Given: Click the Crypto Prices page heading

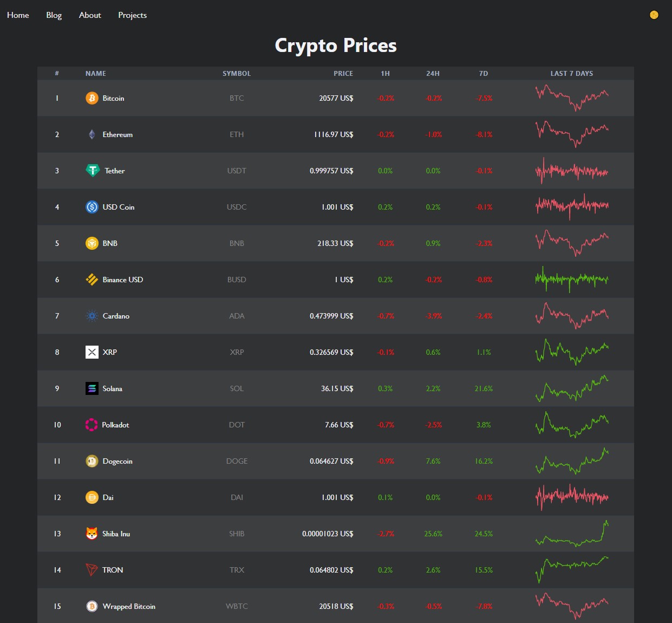Looking at the screenshot, I should click(336, 46).
